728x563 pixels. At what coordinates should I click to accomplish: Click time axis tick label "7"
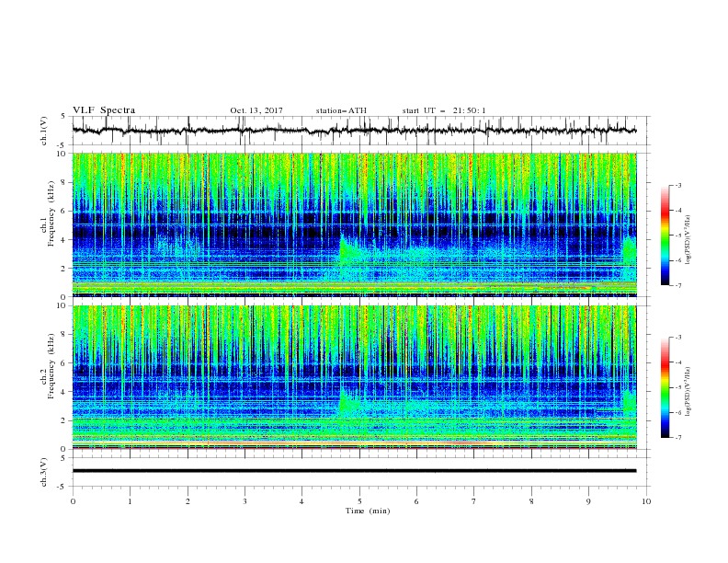tap(474, 501)
